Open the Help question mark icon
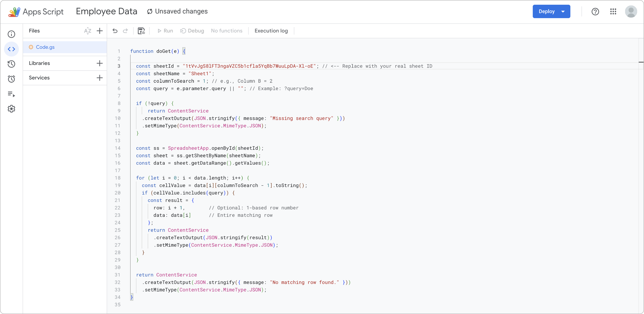This screenshot has height=314, width=644. pyautogui.click(x=595, y=11)
